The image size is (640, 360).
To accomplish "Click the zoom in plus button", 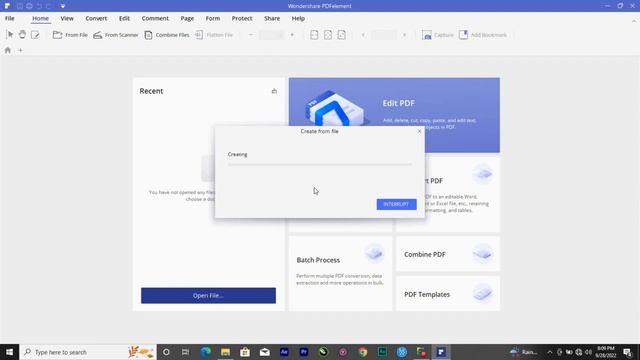I will [292, 35].
